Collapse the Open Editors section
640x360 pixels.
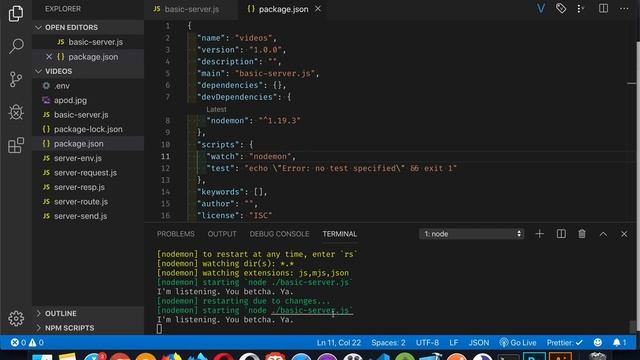click(x=88, y=27)
